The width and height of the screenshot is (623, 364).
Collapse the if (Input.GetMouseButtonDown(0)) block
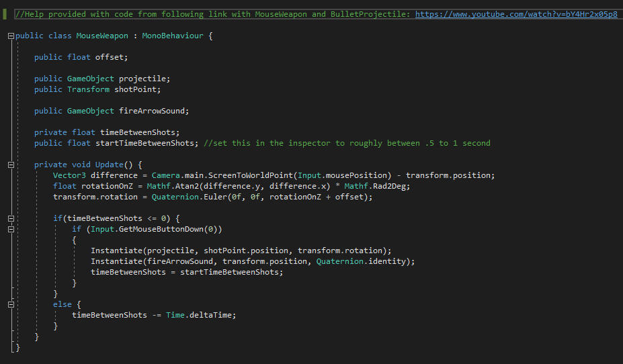(11, 230)
